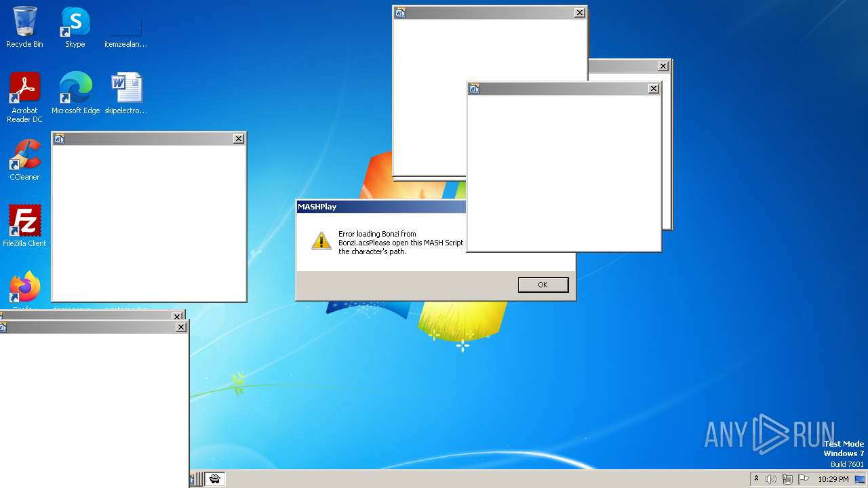This screenshot has height=488, width=868.
Task: Click OK in the MASHPlay error dialog
Action: (542, 285)
